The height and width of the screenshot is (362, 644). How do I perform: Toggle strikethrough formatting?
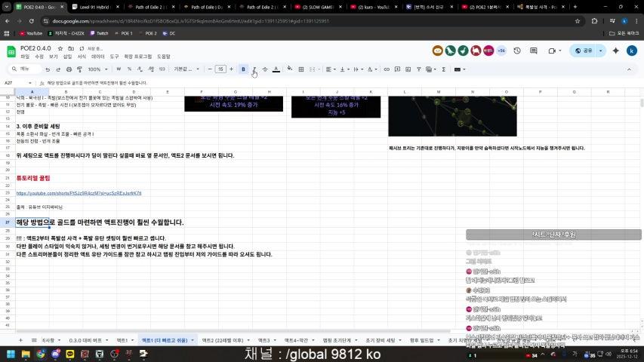pos(264,69)
